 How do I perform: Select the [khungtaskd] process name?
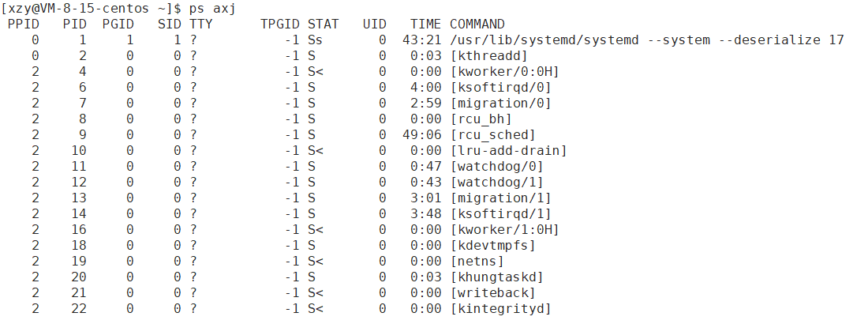[x=496, y=277]
